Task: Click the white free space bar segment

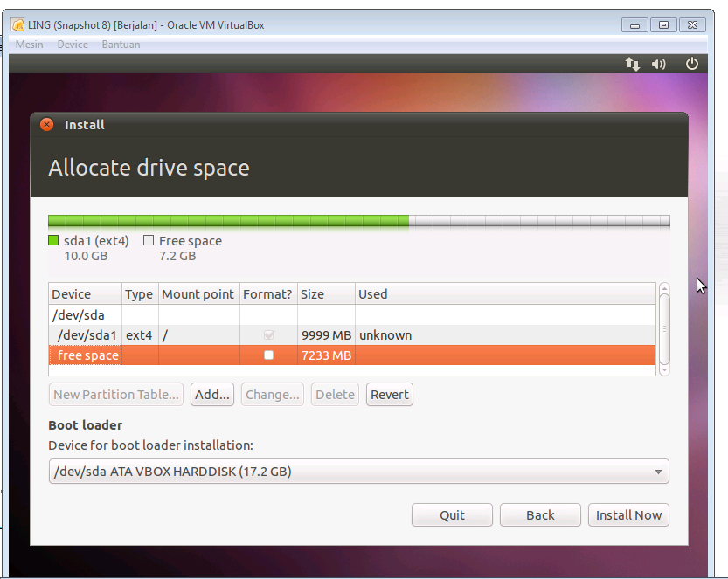Action: tap(539, 220)
